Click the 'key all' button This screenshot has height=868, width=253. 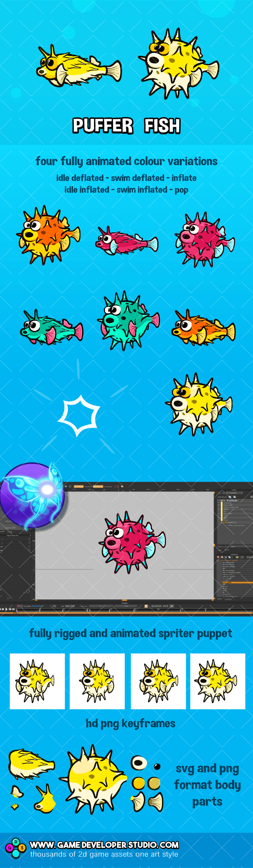point(165,606)
